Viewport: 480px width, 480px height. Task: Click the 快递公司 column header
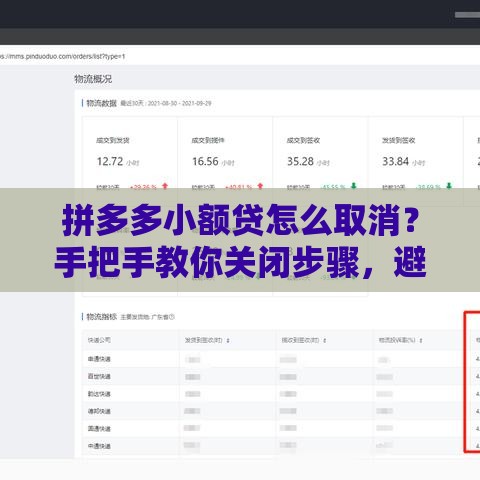point(99,340)
